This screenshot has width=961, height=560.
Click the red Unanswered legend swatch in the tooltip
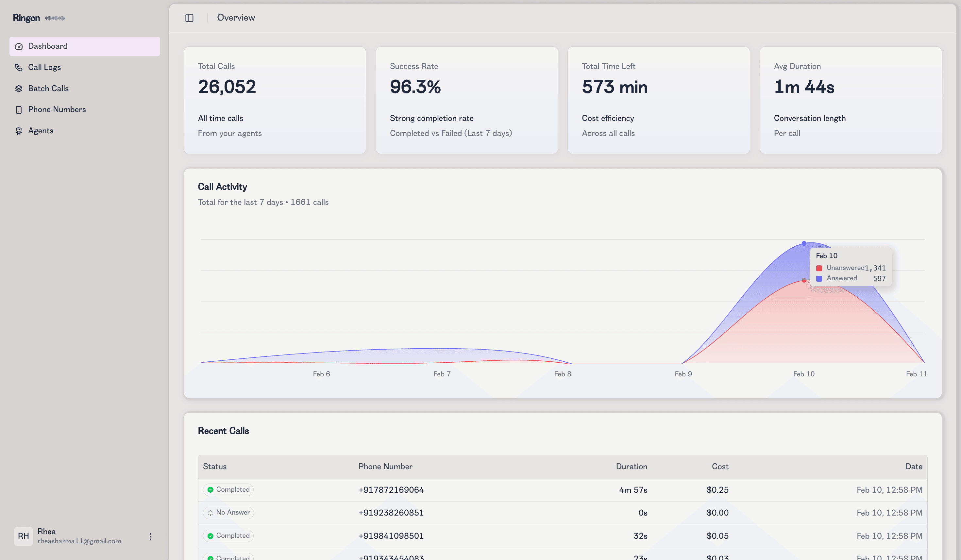pos(819,268)
